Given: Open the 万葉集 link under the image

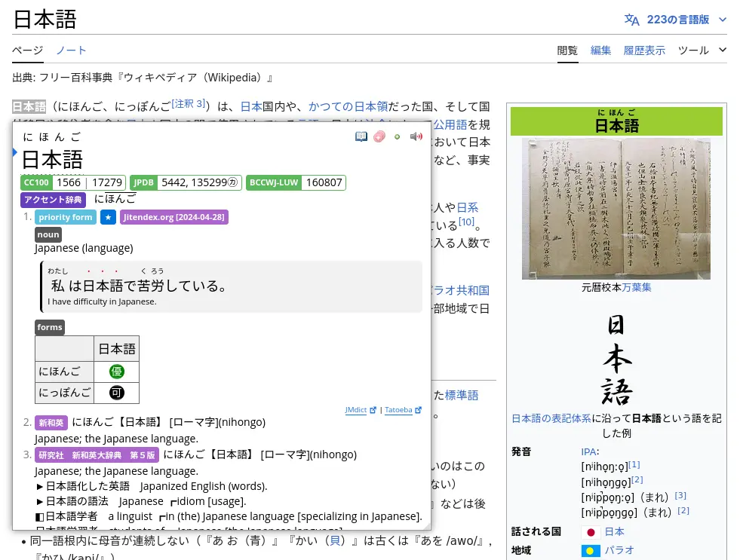Looking at the screenshot, I should pyautogui.click(x=636, y=287).
